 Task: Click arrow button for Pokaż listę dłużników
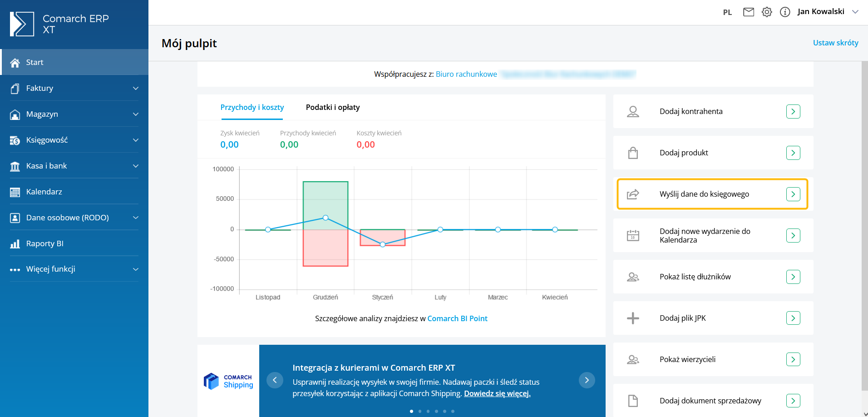coord(793,277)
